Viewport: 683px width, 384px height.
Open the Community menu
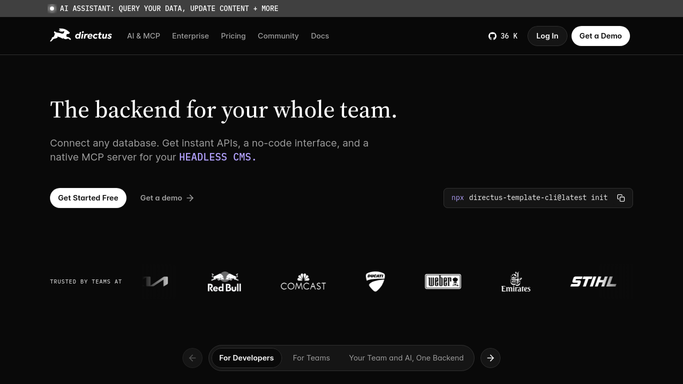coord(278,36)
